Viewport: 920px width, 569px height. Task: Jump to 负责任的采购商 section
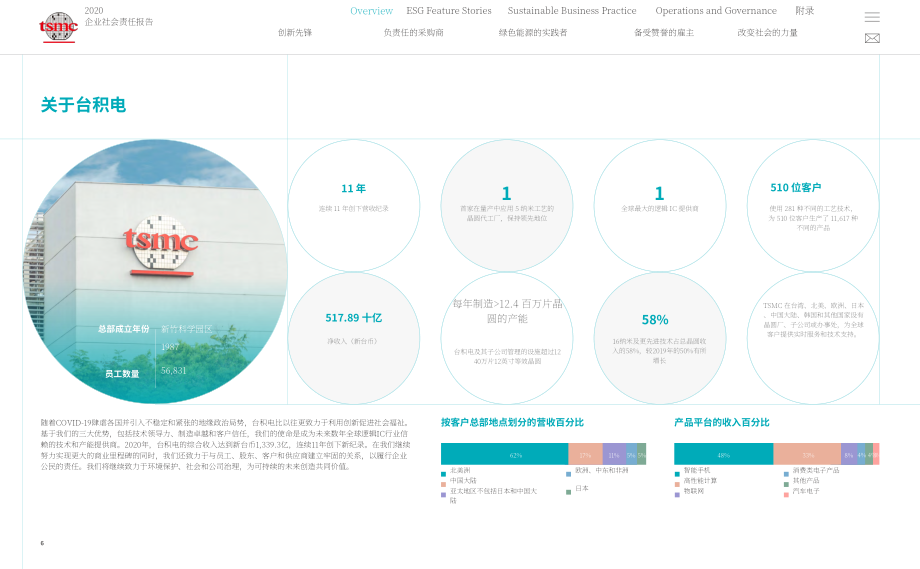(414, 33)
